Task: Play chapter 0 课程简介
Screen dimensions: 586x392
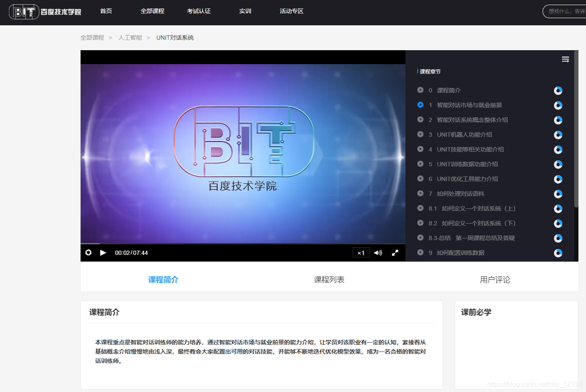Action: click(x=448, y=90)
